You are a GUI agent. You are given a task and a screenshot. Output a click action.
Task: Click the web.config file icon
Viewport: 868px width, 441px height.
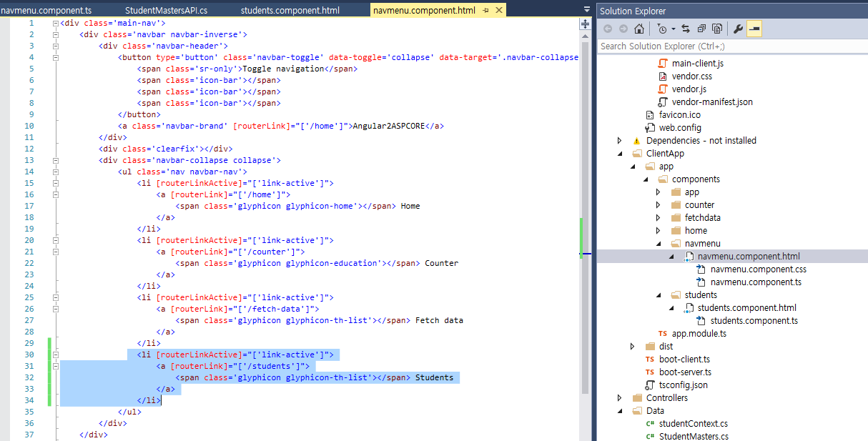click(649, 128)
